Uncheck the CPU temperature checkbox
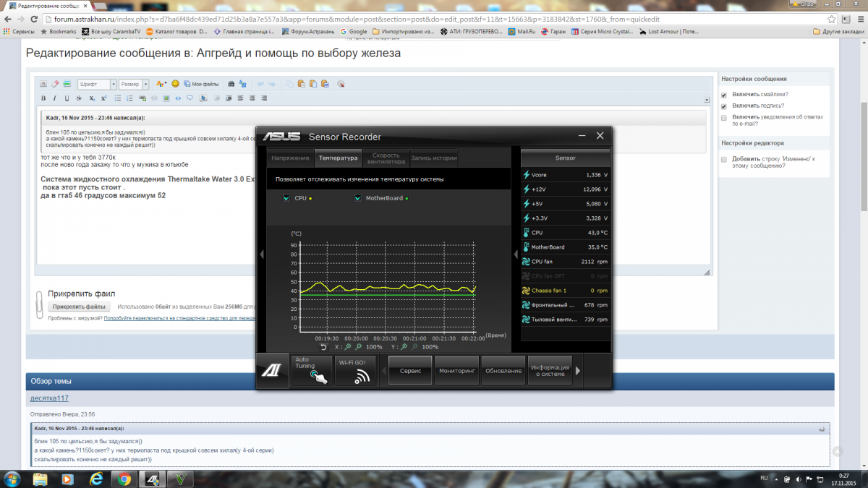The image size is (868, 488). (x=288, y=198)
